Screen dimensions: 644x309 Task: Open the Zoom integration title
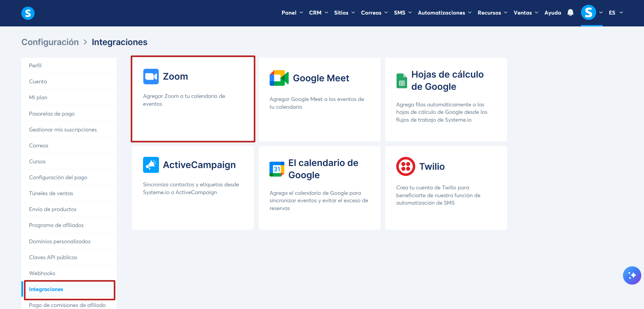175,77
